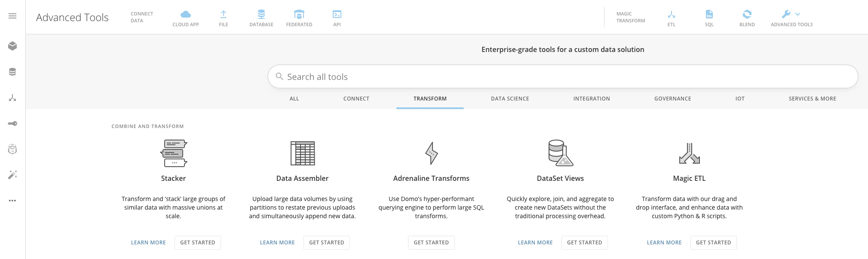868x259 pixels.
Task: Click the COMBINE AND TRANSFORM section label
Action: click(x=147, y=126)
